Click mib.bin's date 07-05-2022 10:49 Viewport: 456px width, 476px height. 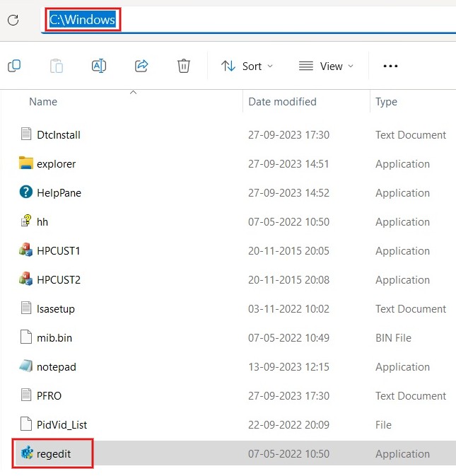click(x=288, y=338)
